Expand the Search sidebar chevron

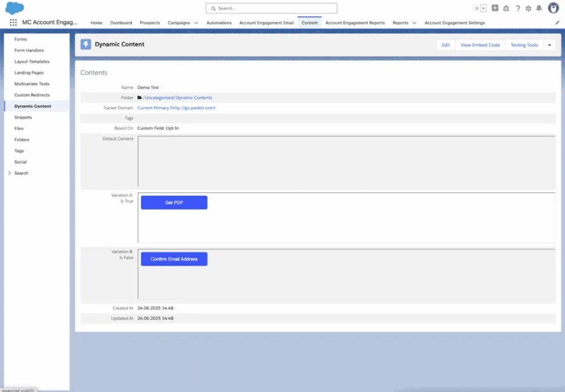(x=9, y=173)
